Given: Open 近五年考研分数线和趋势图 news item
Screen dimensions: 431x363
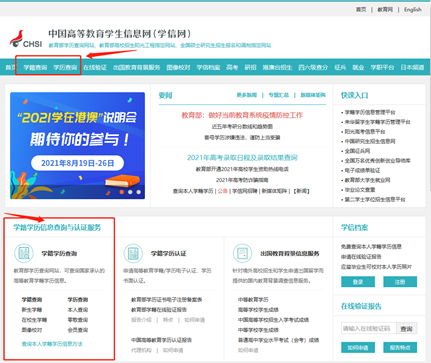Looking at the screenshot, I should tap(242, 127).
